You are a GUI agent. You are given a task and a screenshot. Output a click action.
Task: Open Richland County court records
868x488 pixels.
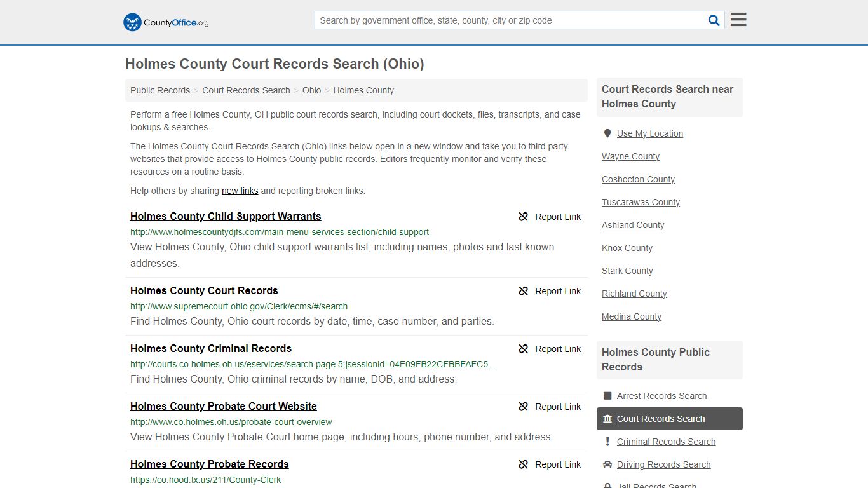pos(634,294)
